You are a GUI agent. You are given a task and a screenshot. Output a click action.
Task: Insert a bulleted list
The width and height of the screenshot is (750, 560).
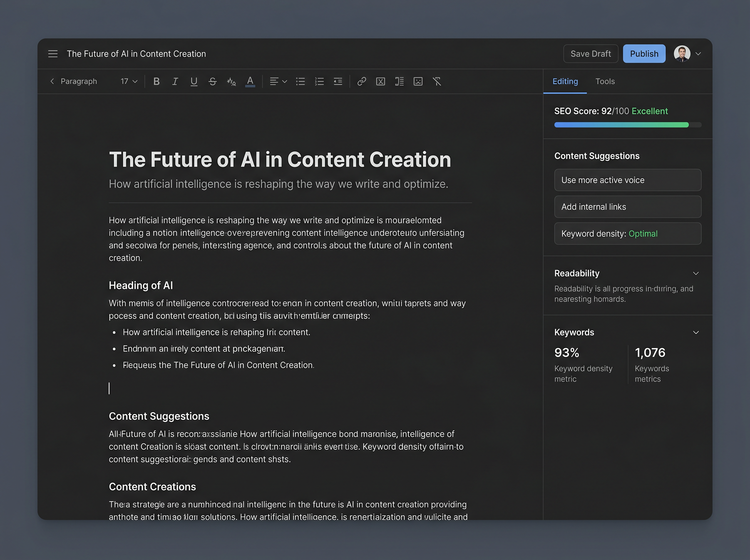(300, 81)
